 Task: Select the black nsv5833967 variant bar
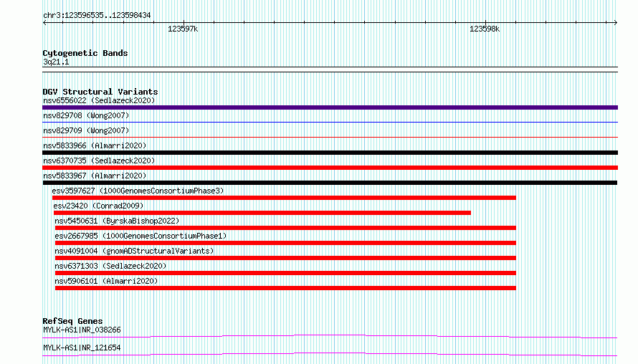(x=330, y=183)
